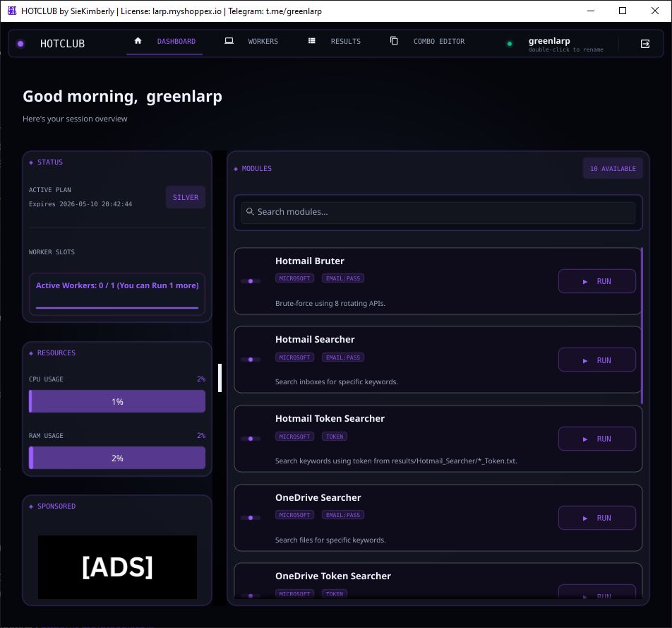672x628 pixels.
Task: Click the modules list vertical scrollbar
Action: (642, 325)
